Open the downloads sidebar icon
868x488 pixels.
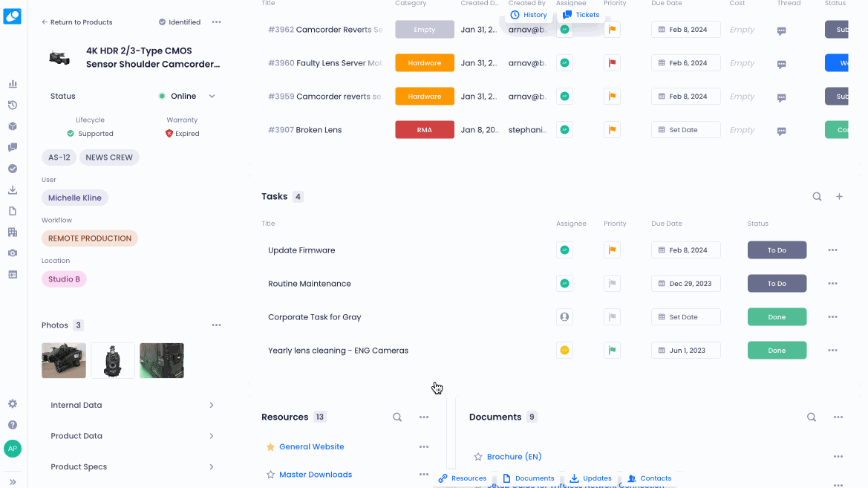(x=13, y=190)
